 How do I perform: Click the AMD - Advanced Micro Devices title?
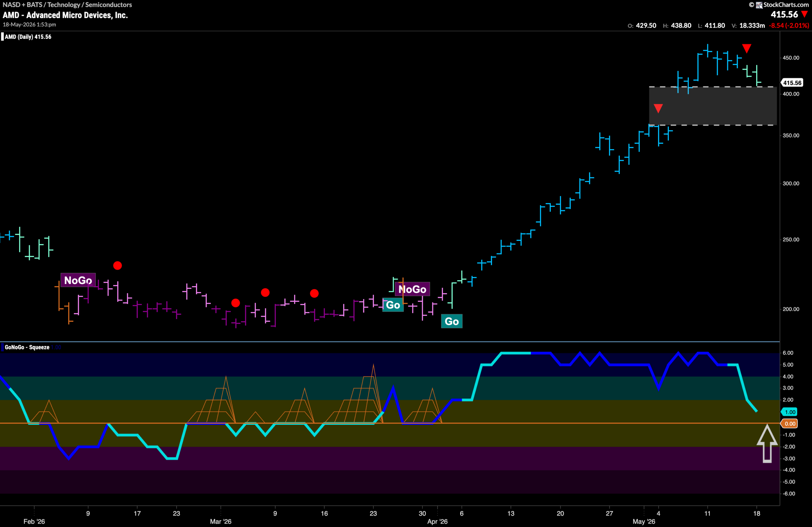(65, 15)
